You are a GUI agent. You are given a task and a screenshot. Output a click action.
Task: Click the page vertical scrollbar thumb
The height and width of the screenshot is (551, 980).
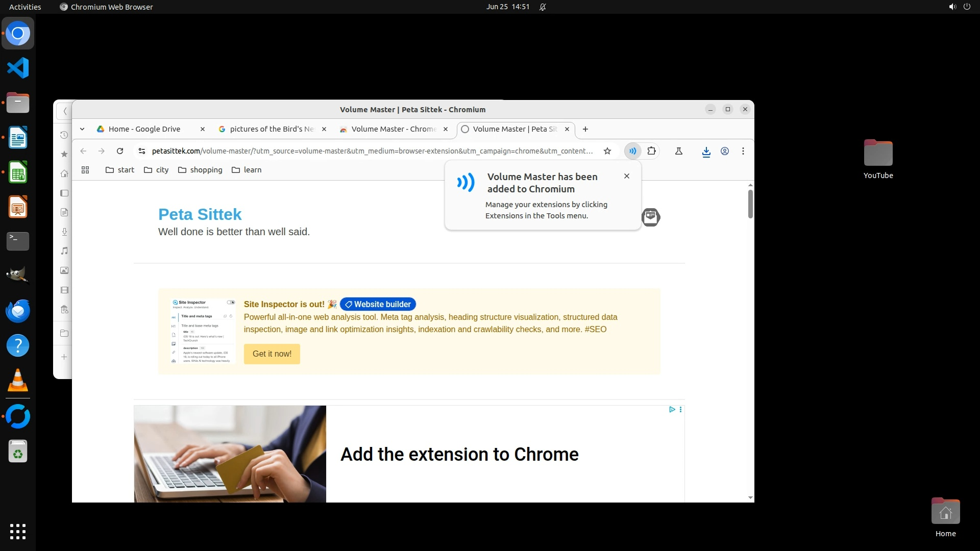750,204
